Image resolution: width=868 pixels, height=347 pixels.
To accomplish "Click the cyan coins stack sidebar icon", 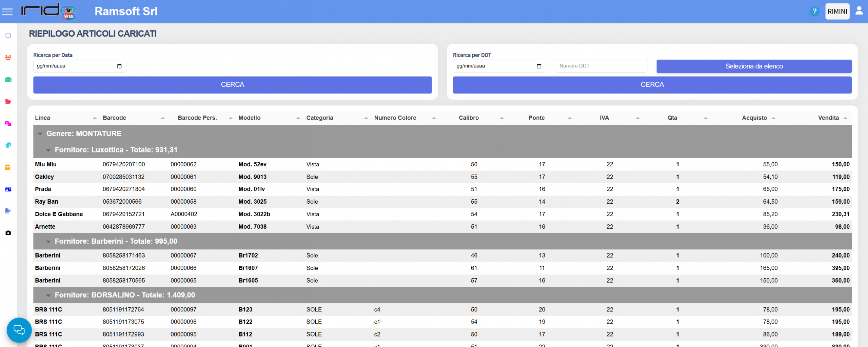I will click(x=8, y=145).
